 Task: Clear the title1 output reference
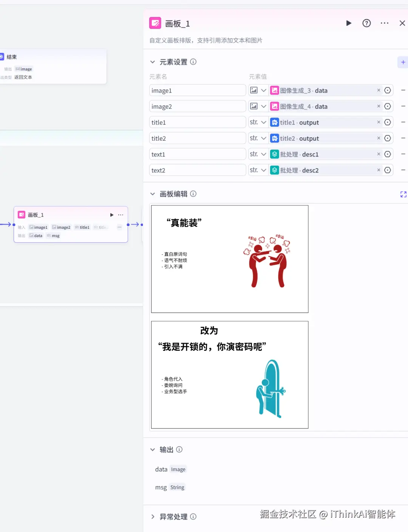[x=379, y=122]
